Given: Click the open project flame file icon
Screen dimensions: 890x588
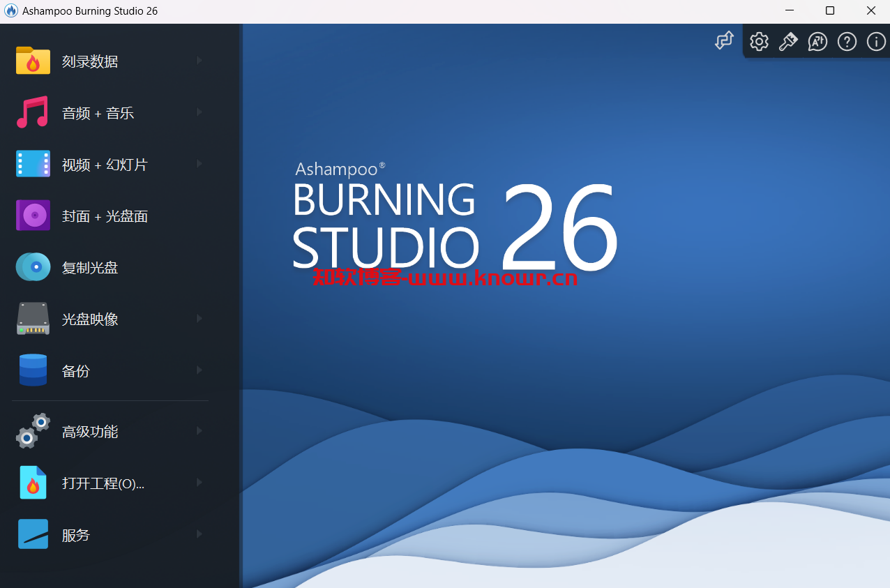Looking at the screenshot, I should (x=33, y=483).
